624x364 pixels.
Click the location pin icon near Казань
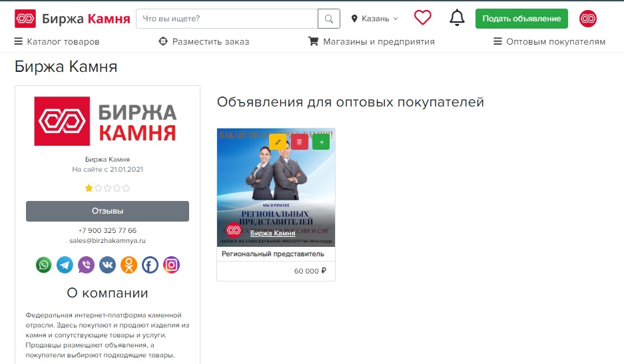[354, 19]
